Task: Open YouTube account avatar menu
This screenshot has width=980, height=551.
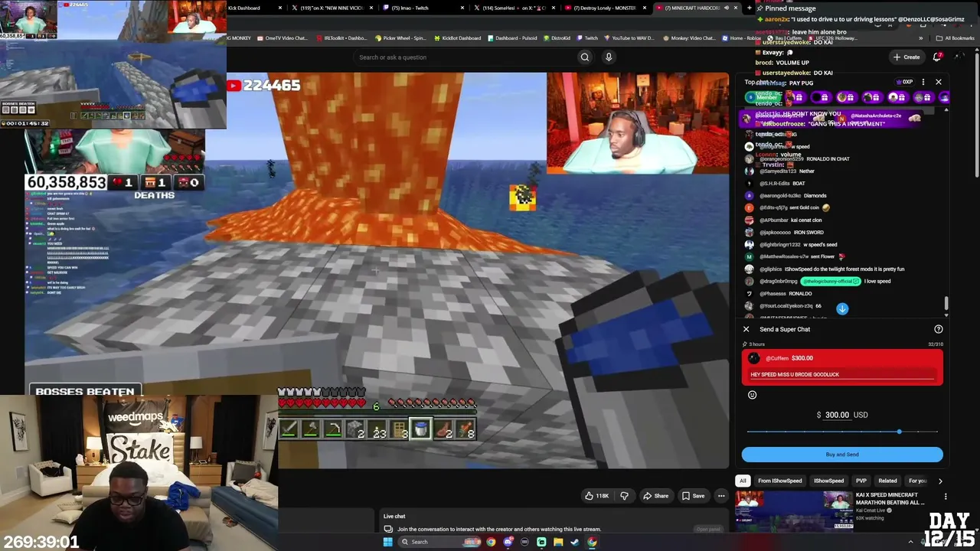Action: (959, 57)
